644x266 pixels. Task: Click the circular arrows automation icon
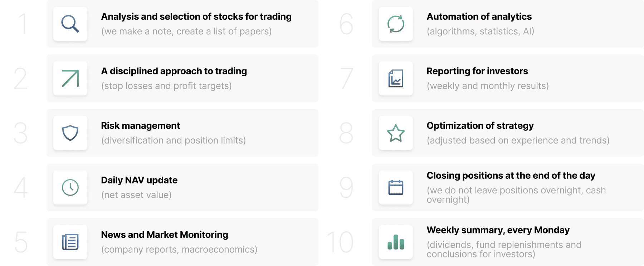396,24
